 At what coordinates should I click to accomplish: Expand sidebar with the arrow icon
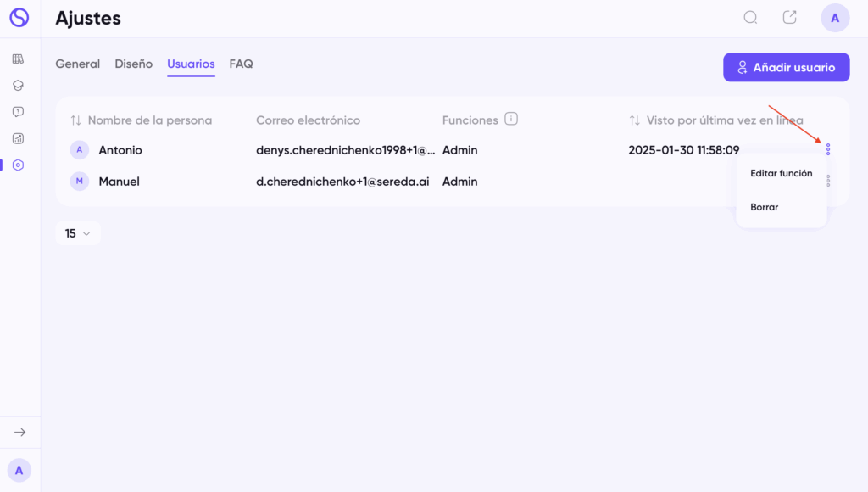tap(20, 432)
